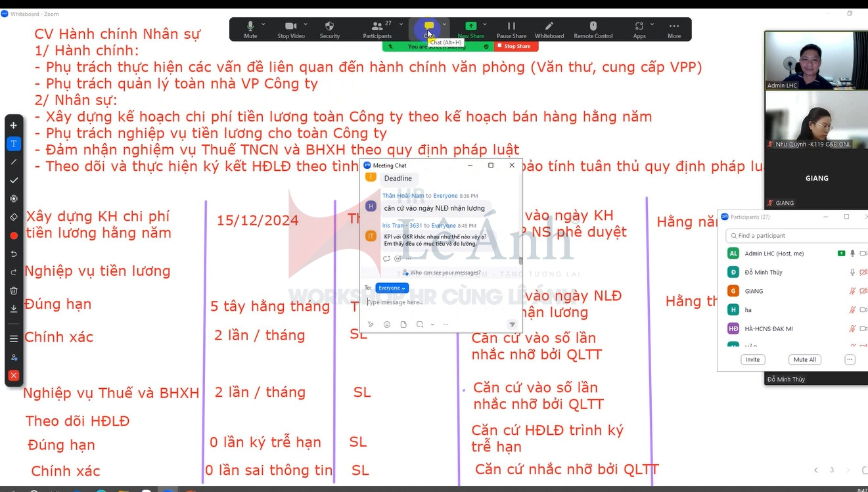Save the whiteboard with the download icon
This screenshot has width=868, height=492.
click(14, 309)
